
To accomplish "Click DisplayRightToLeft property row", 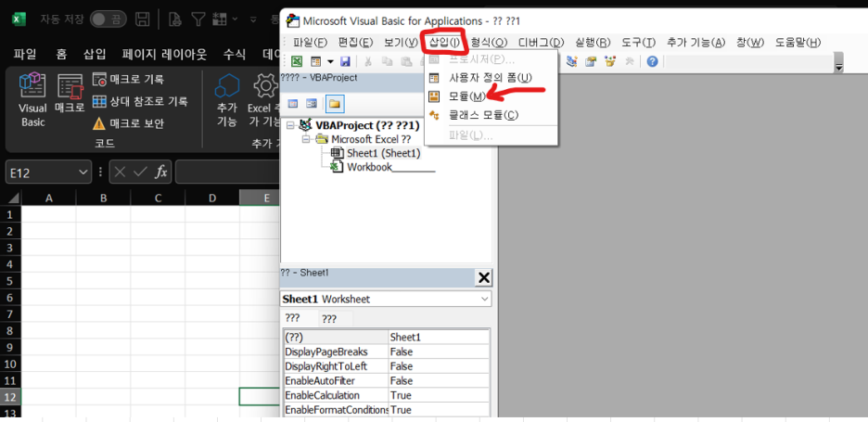I will coord(387,366).
